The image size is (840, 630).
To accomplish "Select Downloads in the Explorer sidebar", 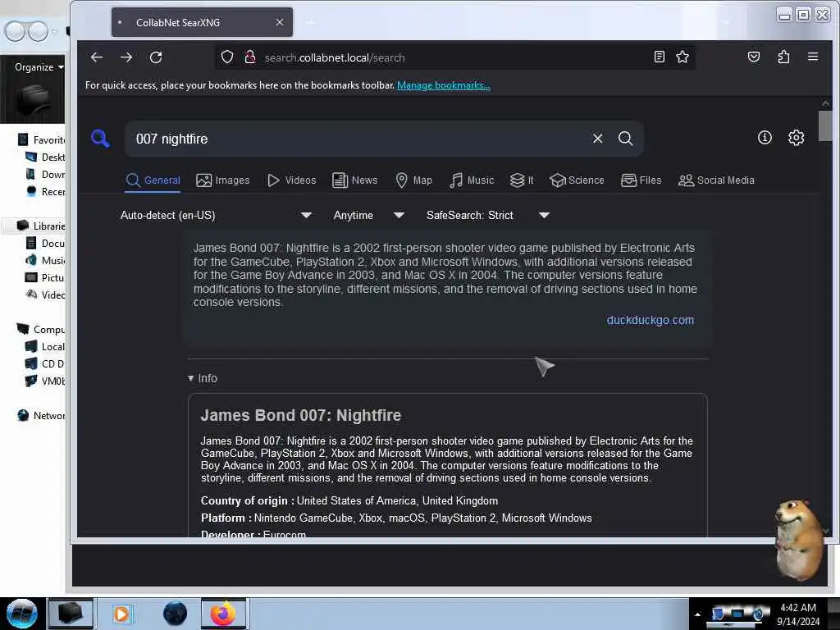I will pos(46,174).
